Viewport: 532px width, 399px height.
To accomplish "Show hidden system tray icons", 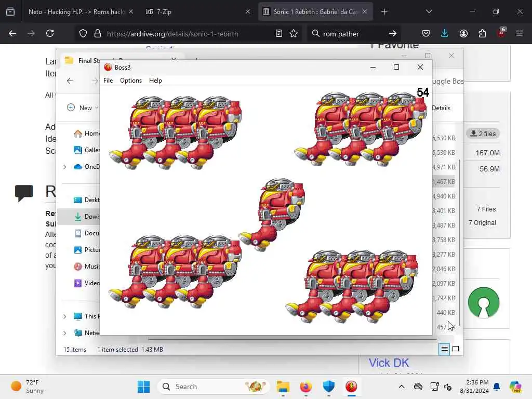I will coord(402,387).
